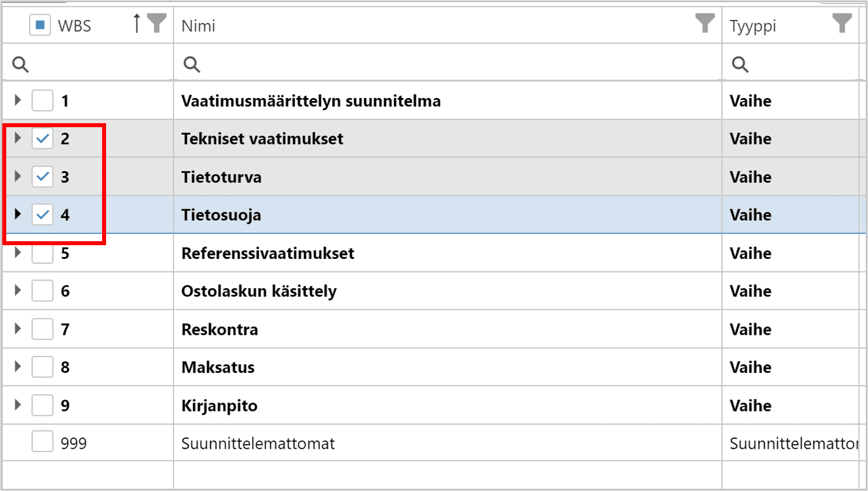Expand the Ostolaskun käsittely row
868x491 pixels.
(x=18, y=290)
